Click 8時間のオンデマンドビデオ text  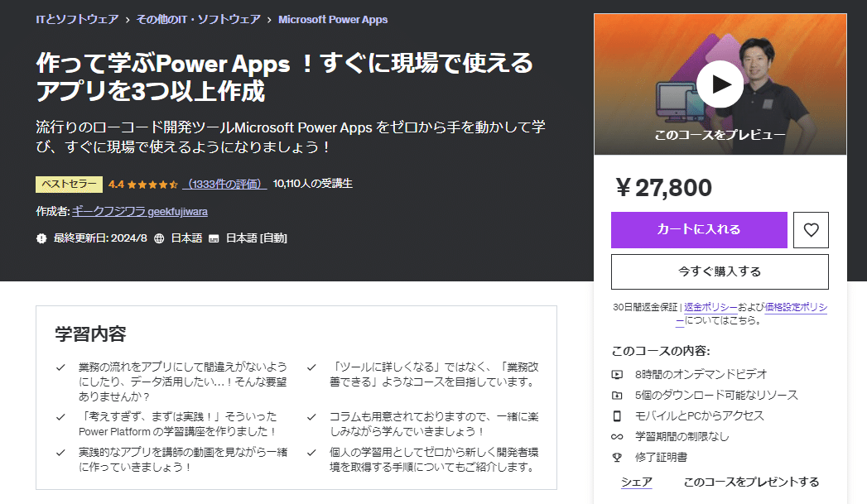(x=701, y=374)
